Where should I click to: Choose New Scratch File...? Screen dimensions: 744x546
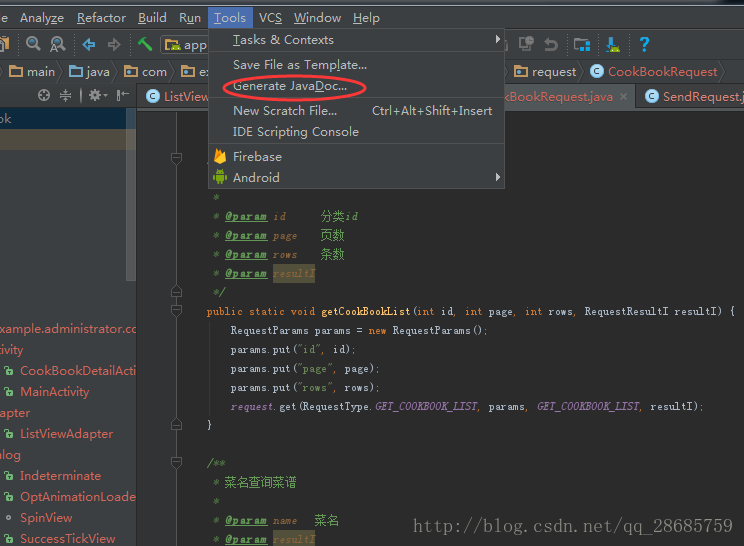pos(356,111)
